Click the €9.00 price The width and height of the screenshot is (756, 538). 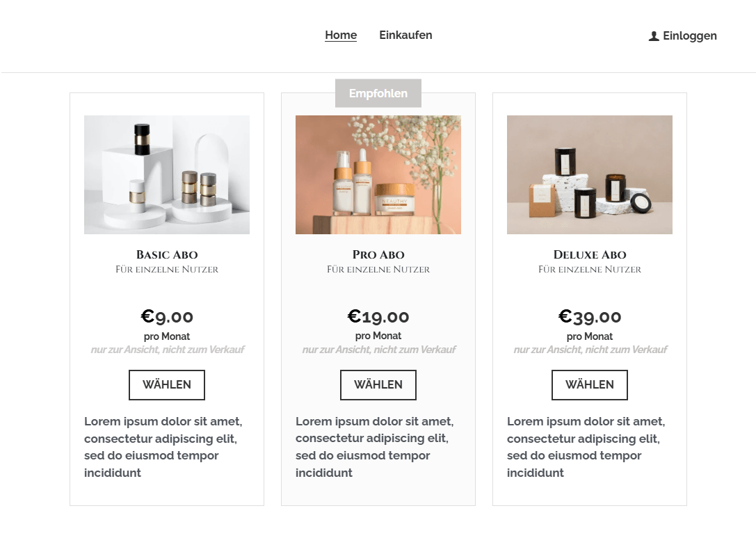[167, 316]
